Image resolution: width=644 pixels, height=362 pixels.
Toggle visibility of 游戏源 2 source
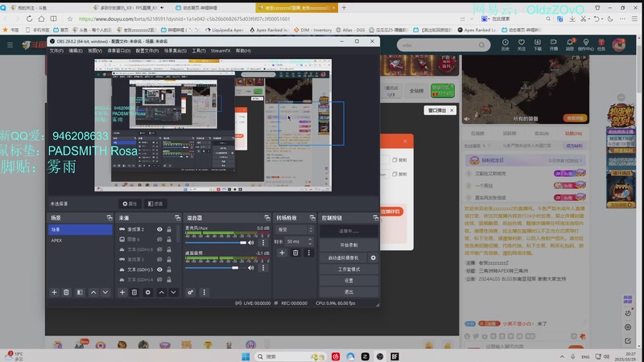[x=159, y=229]
